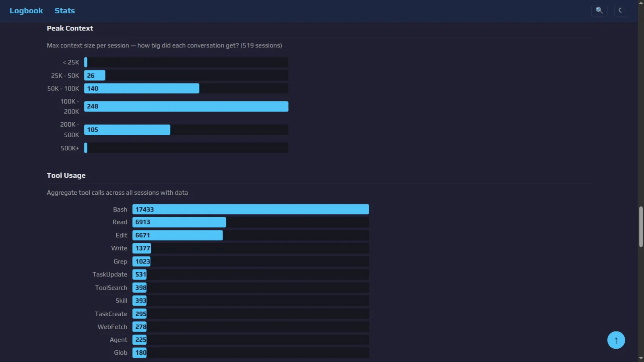Click the Edit bar showing 6671
Screen dimensions: 644x362
click(x=178, y=235)
